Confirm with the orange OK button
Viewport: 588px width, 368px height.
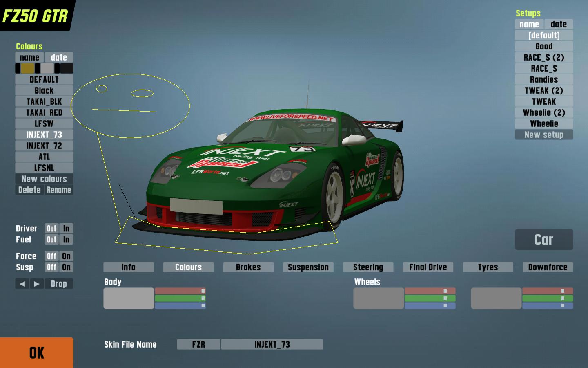[x=37, y=353]
